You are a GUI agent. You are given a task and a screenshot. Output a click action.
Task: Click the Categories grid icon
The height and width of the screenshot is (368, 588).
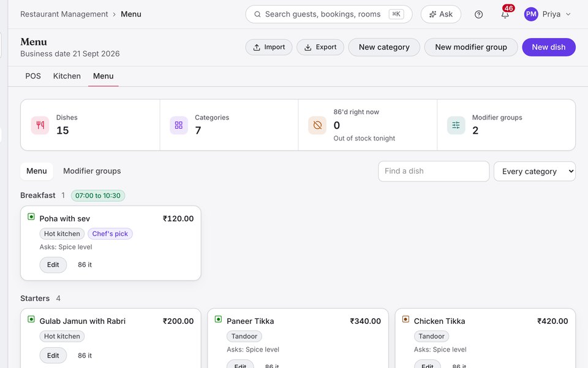click(x=179, y=125)
